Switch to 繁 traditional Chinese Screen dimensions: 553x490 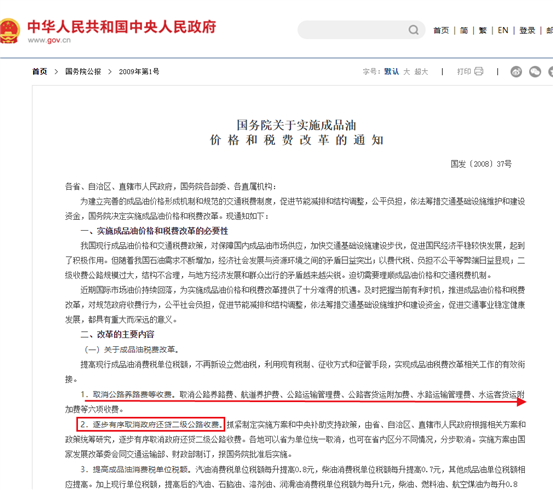(482, 30)
